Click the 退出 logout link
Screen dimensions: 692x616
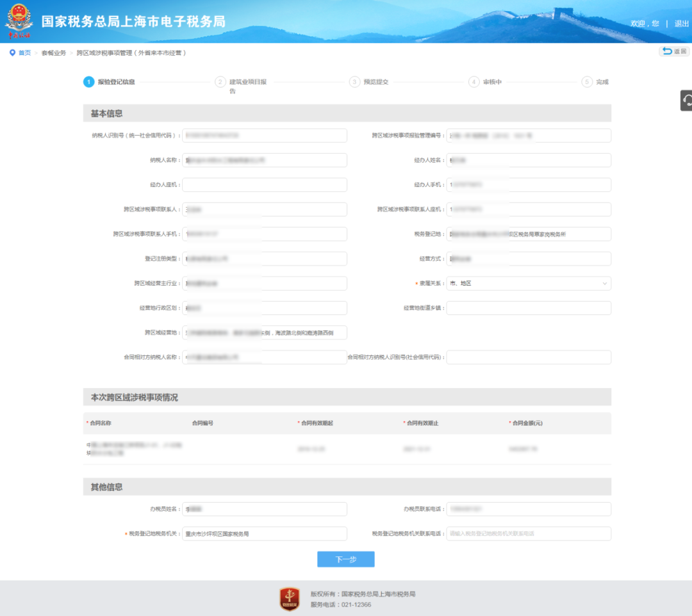coord(681,23)
